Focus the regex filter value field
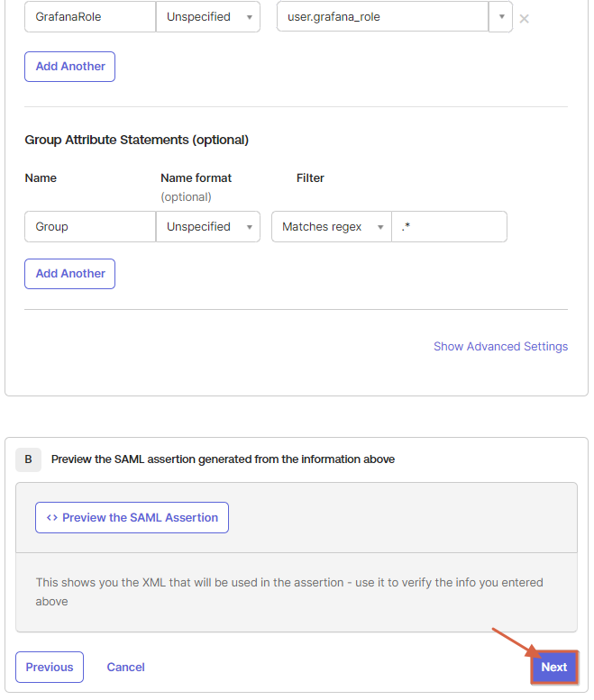This screenshot has height=700, width=594. point(449,227)
